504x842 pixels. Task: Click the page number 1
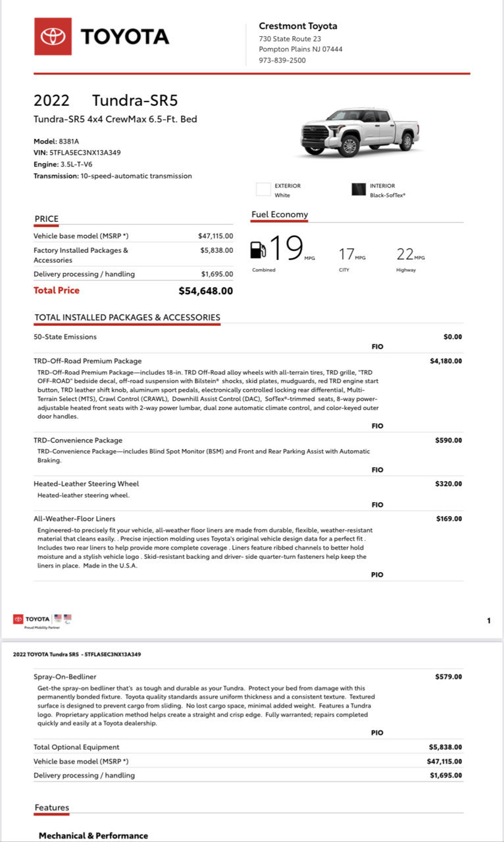[489, 620]
